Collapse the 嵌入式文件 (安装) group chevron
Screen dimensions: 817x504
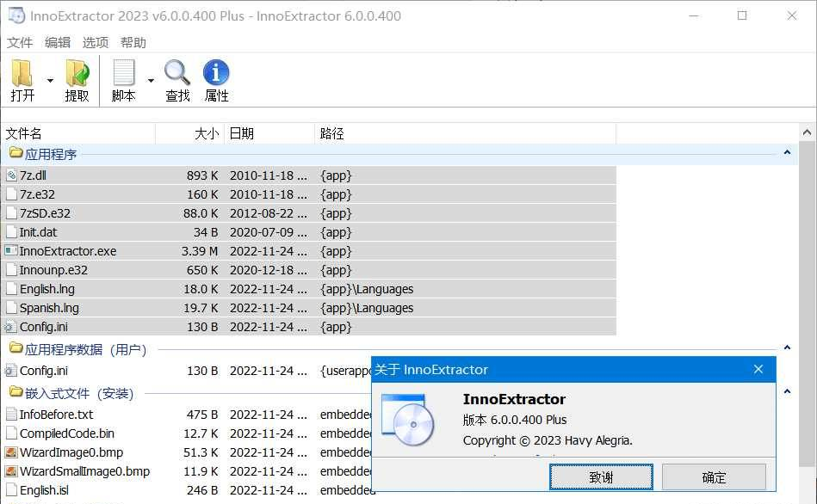click(788, 391)
